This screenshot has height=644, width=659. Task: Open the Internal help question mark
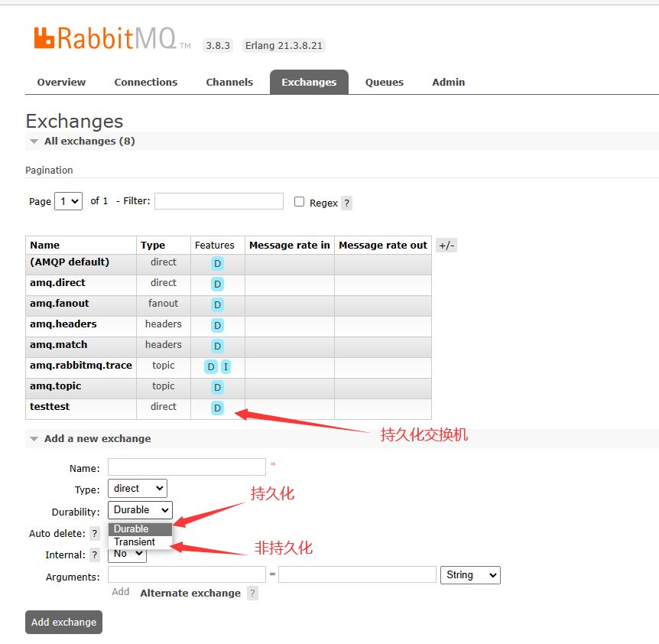pyautogui.click(x=95, y=555)
